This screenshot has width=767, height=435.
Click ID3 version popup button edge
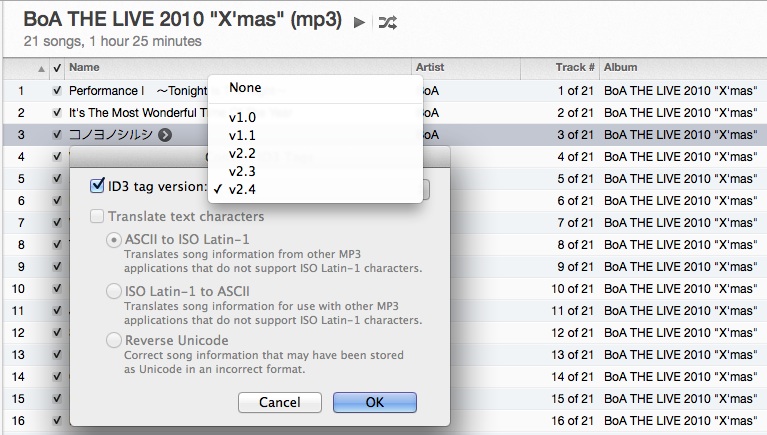point(426,190)
